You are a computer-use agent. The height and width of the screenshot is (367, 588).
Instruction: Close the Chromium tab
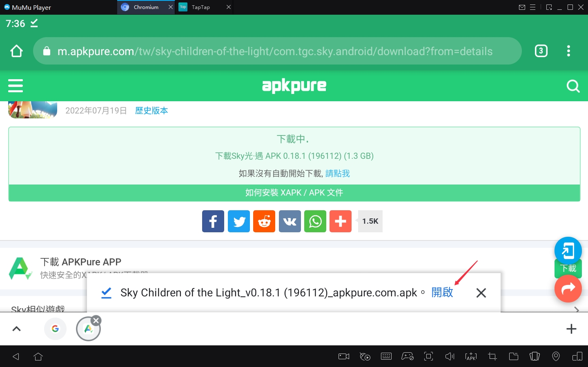[171, 7]
